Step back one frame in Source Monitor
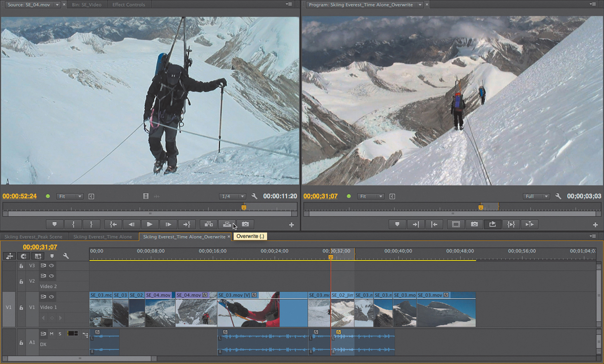Image resolution: width=604 pixels, height=364 pixels. click(x=131, y=224)
